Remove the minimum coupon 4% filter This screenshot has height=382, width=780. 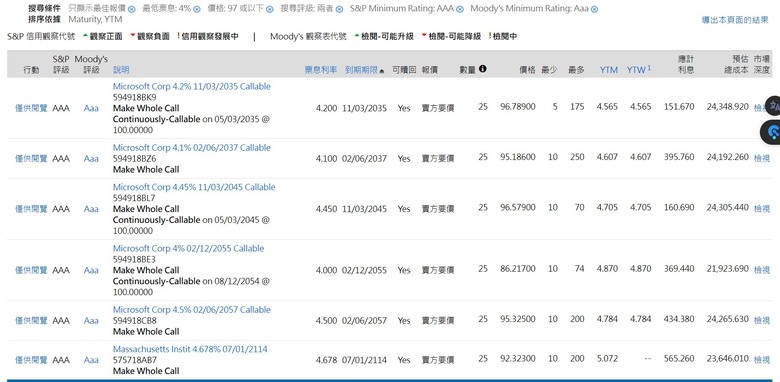(196, 9)
